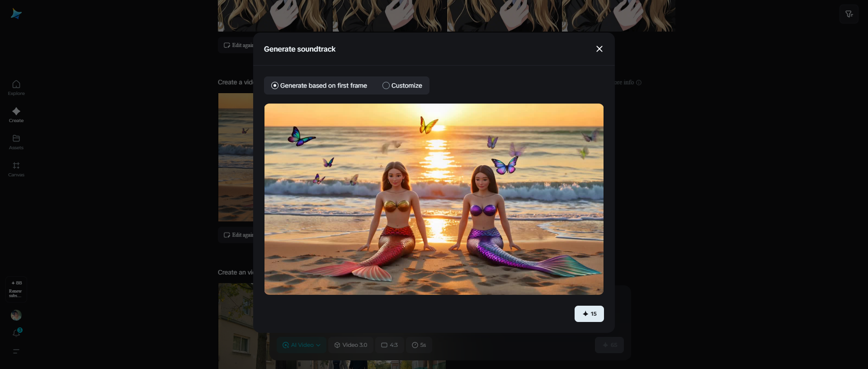Open the notifications bell
This screenshot has height=369, width=868.
[16, 333]
